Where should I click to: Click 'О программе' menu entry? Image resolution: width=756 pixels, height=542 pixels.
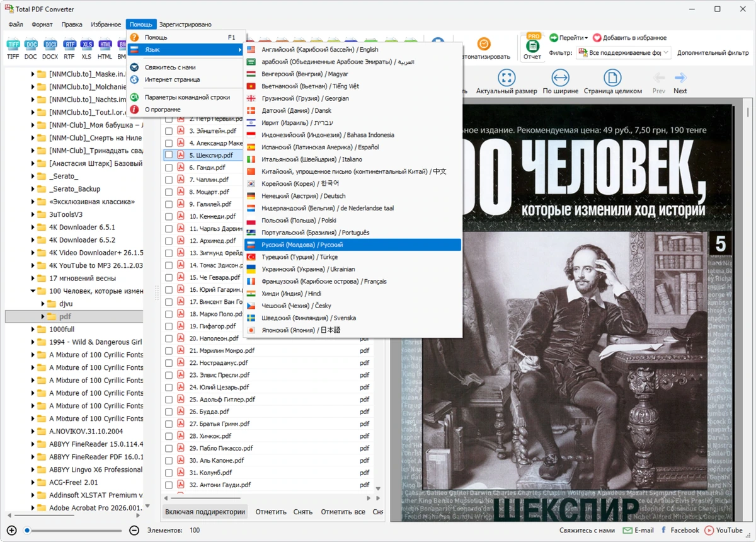click(x=185, y=110)
